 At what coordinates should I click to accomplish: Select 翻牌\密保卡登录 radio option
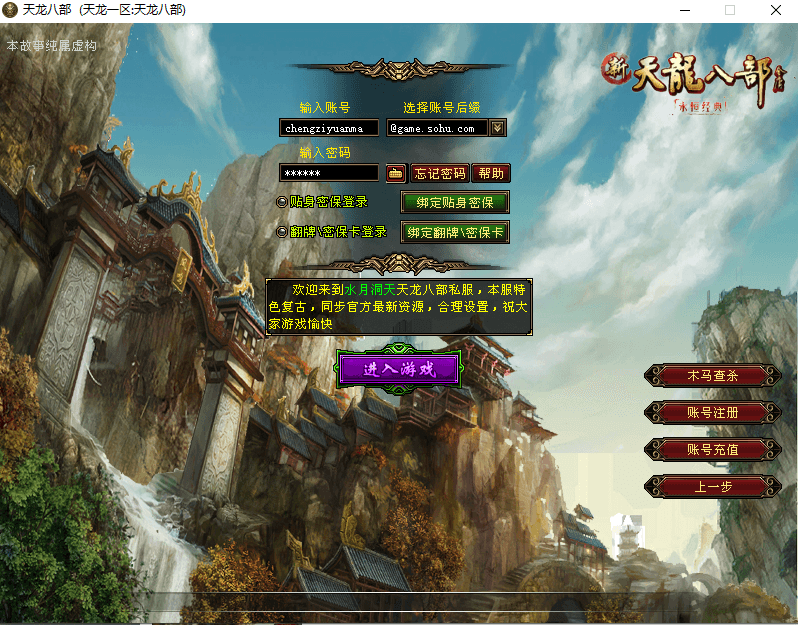tap(282, 232)
